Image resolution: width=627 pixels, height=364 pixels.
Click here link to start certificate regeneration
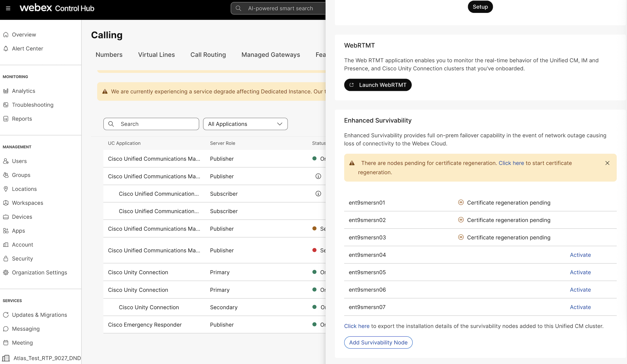click(x=511, y=163)
